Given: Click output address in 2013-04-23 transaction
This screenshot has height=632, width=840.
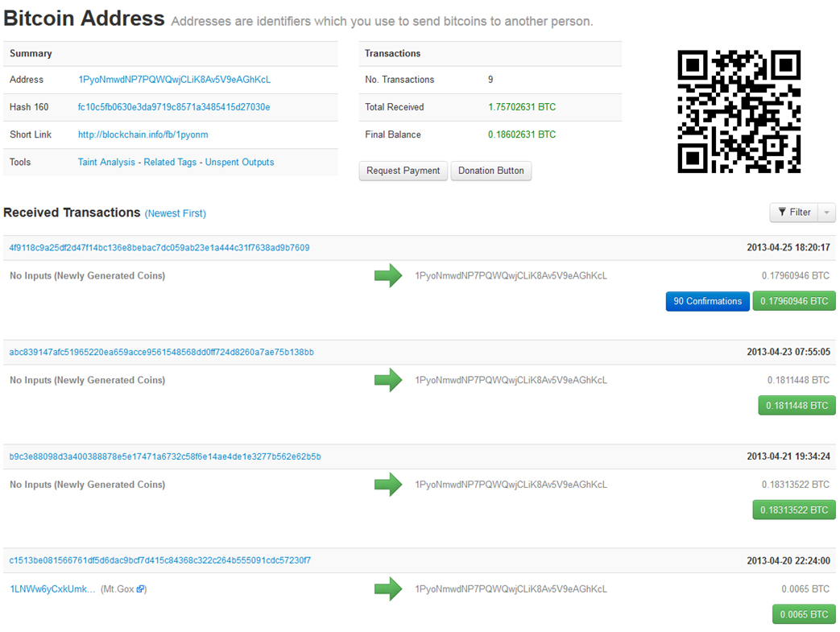Looking at the screenshot, I should 511,380.
